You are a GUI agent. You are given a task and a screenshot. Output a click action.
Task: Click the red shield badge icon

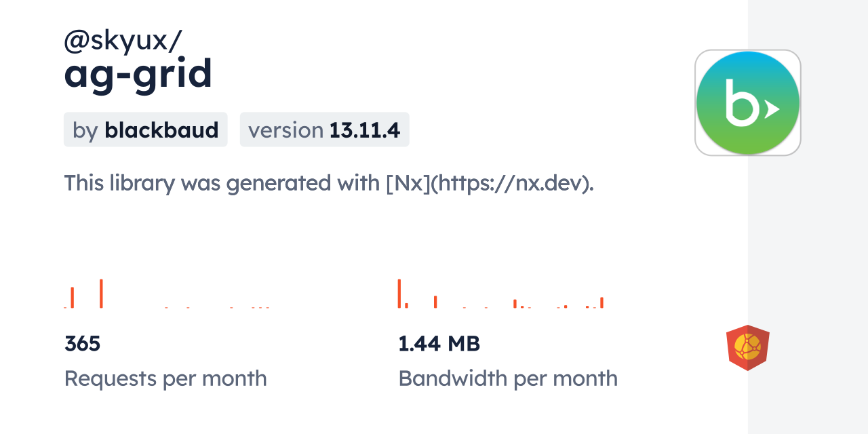click(747, 348)
